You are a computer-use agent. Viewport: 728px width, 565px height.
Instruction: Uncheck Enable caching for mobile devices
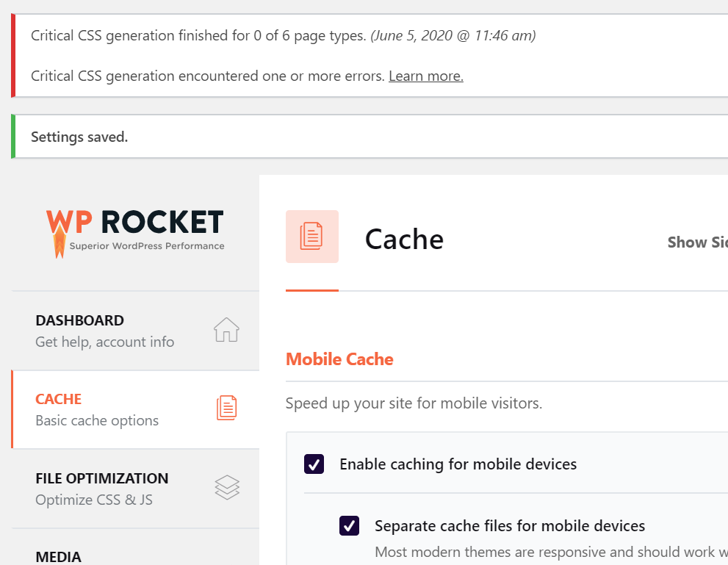(x=314, y=464)
